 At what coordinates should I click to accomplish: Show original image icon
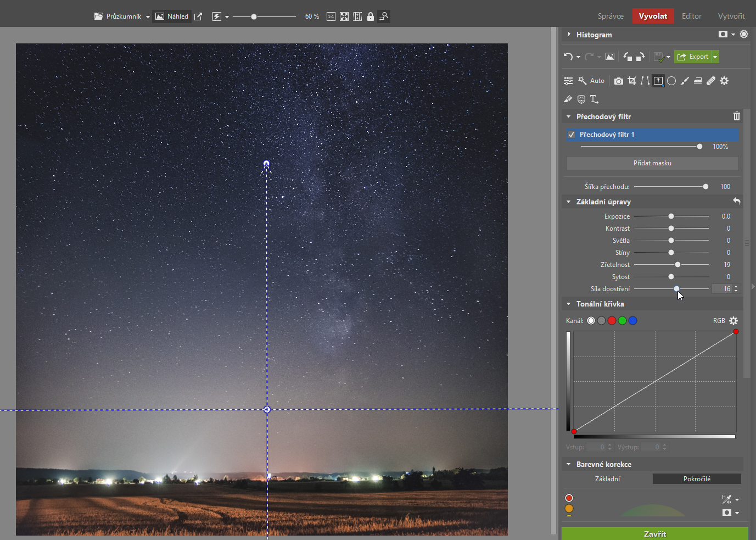coord(610,57)
